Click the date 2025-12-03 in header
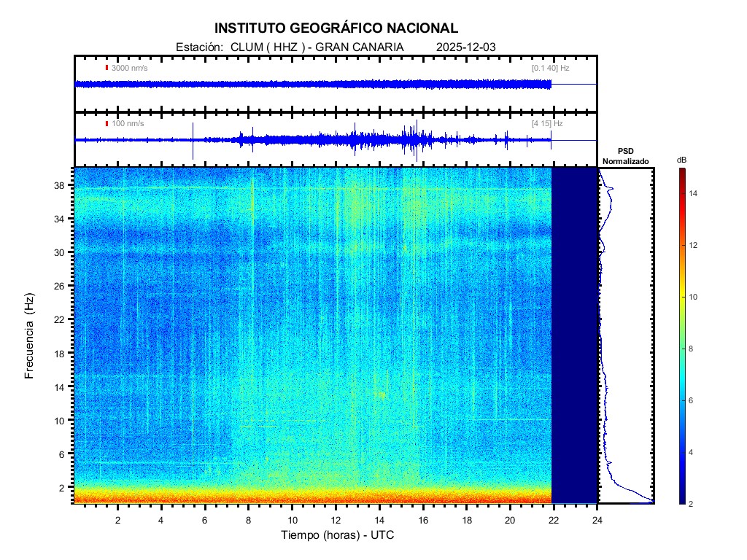The height and width of the screenshot is (560, 747). pyautogui.click(x=465, y=47)
